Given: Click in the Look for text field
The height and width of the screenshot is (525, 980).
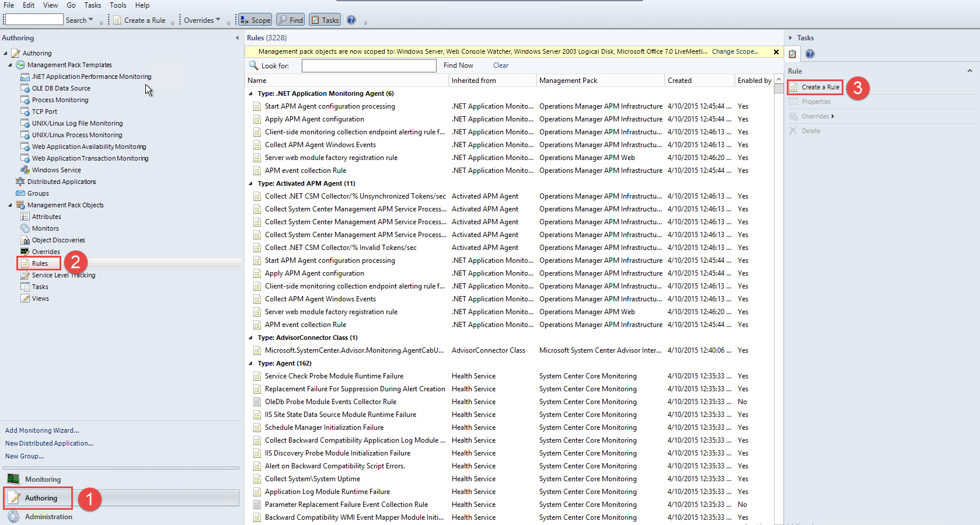Looking at the screenshot, I should (x=369, y=65).
